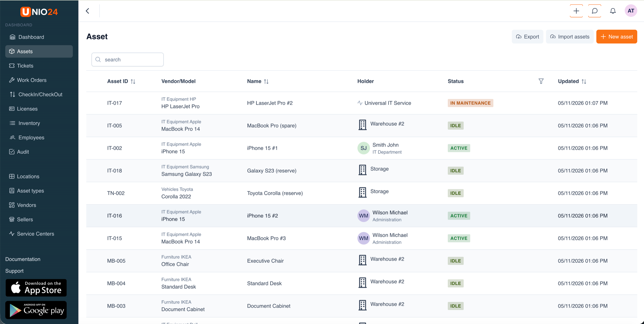Click the magnifier icon in the search box
The height and width of the screenshot is (324, 644).
coord(98,59)
